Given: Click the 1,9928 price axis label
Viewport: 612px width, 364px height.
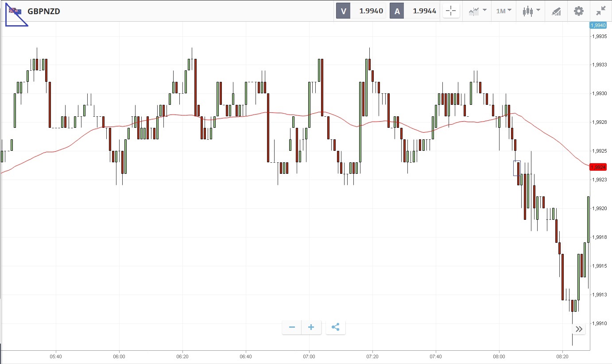Looking at the screenshot, I should (599, 123).
